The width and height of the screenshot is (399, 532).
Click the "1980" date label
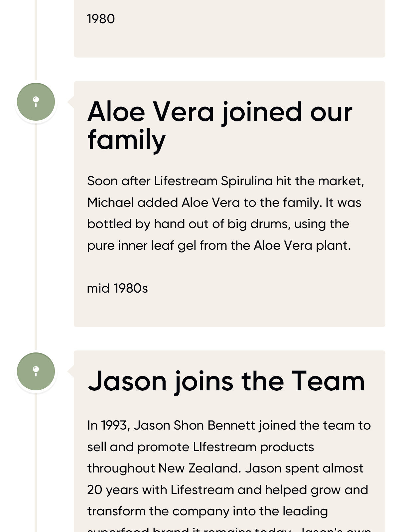pyautogui.click(x=101, y=19)
